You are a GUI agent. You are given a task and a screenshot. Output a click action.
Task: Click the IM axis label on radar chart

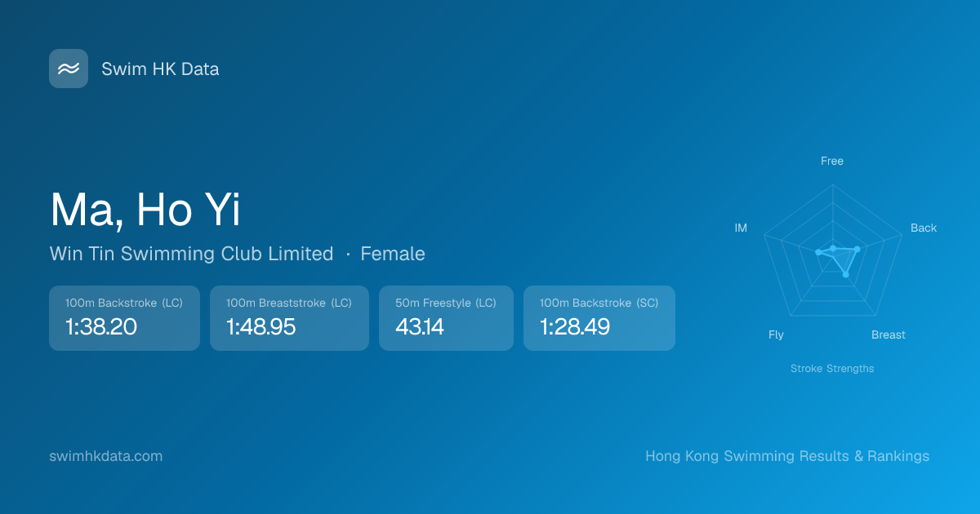pyautogui.click(x=741, y=228)
